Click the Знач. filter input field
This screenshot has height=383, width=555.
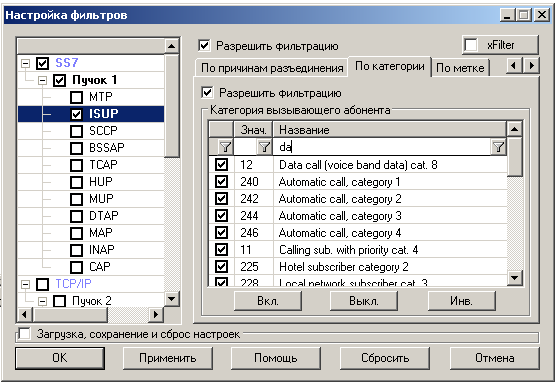(x=246, y=147)
